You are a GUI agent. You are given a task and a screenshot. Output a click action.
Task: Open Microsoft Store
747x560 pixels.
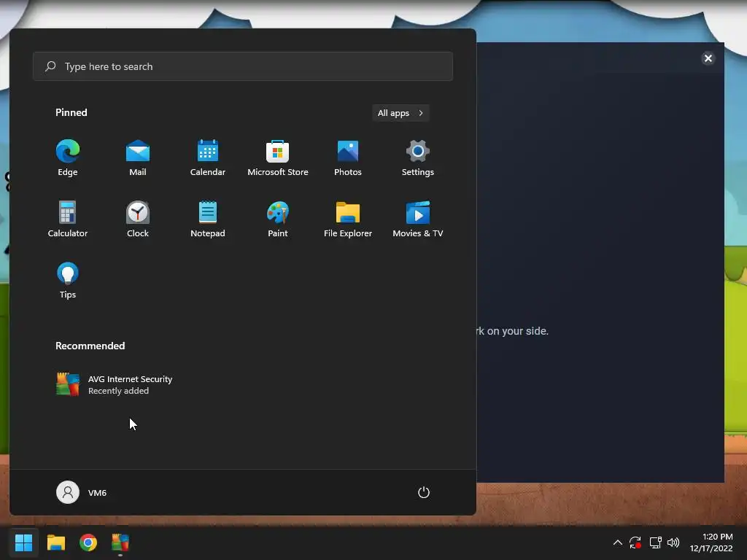tap(278, 158)
